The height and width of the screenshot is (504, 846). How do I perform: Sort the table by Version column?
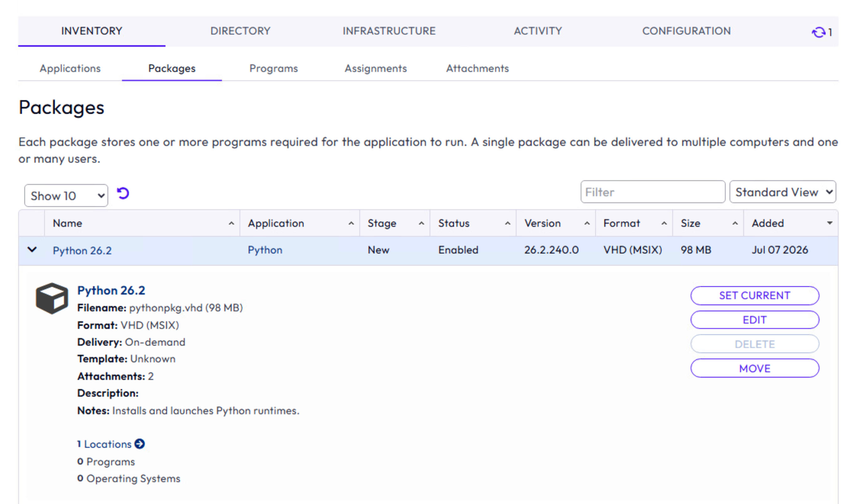[556, 223]
